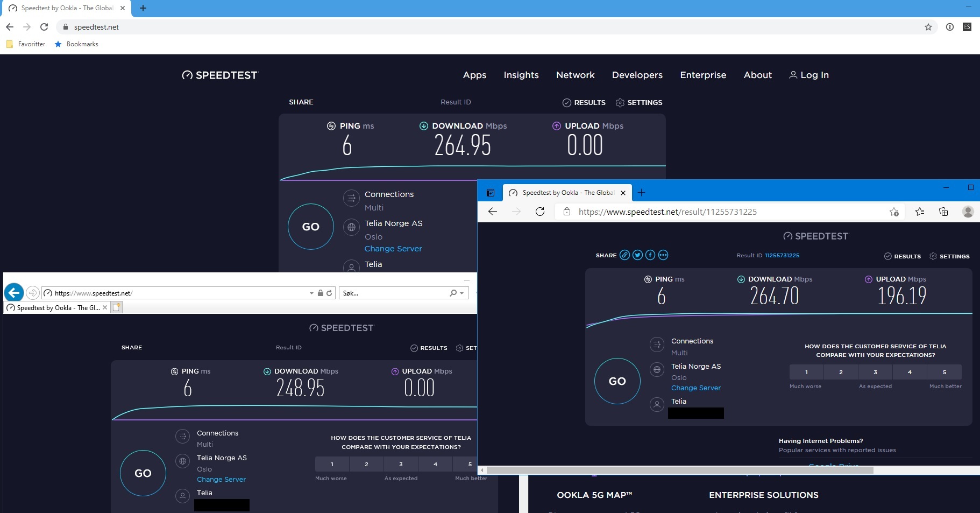Open the Bookmarks shortcut in Chrome's bookmarks bar

click(x=76, y=44)
